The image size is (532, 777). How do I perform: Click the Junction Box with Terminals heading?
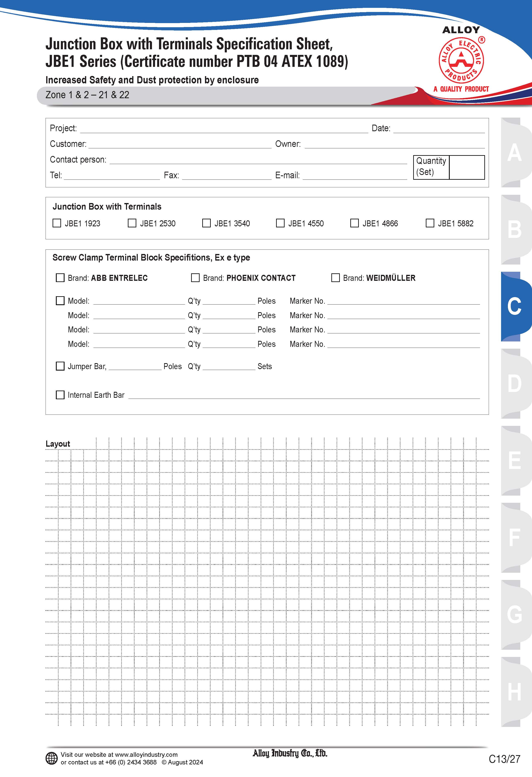(x=107, y=207)
